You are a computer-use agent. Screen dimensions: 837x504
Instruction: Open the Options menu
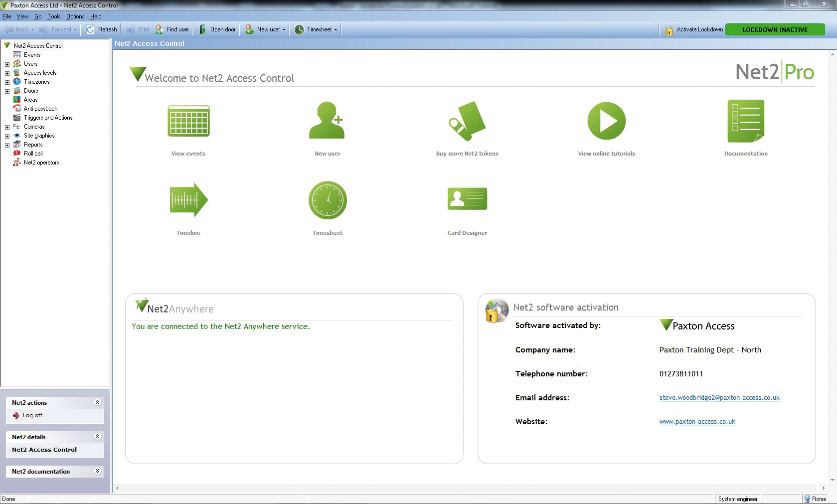75,16
